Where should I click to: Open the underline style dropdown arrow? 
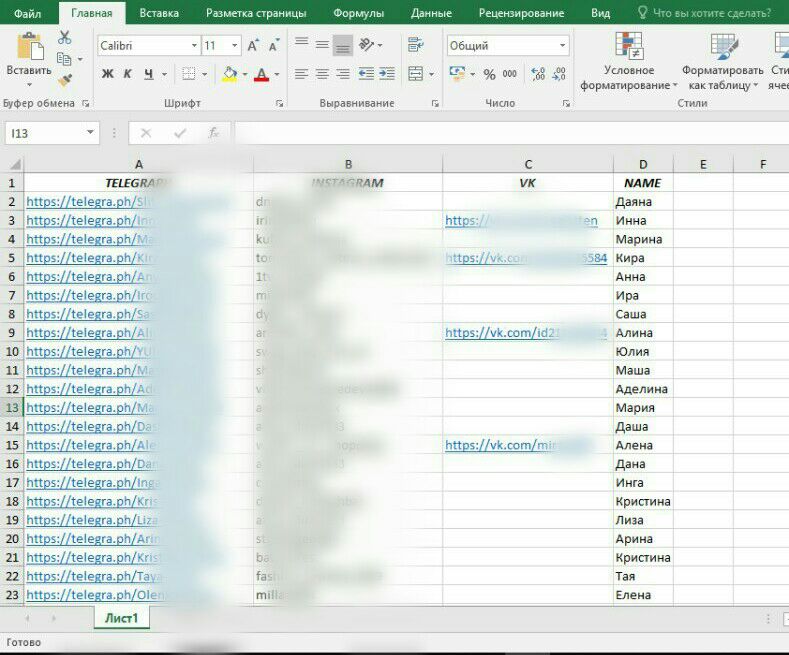[164, 74]
